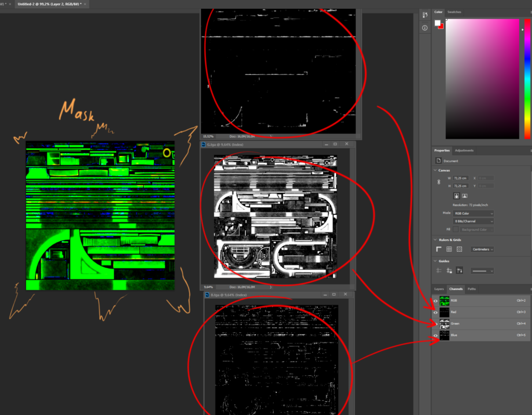This screenshot has width=532, height=415.
Task: Select the Paths tab
Action: pos(472,289)
